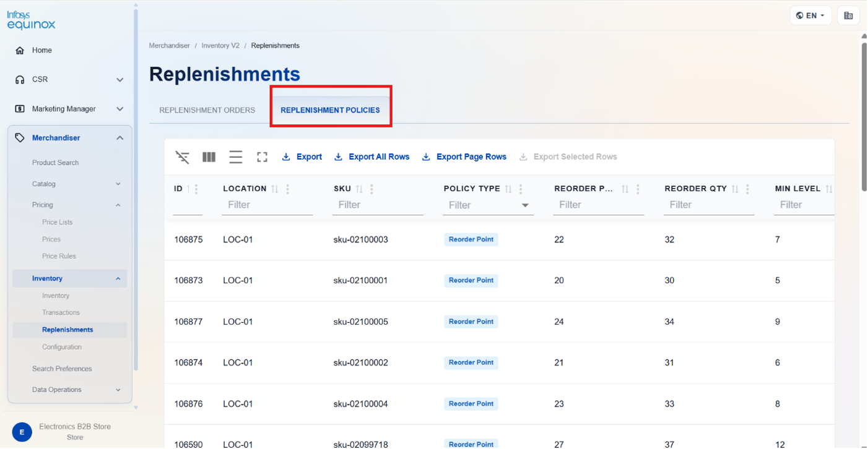Collapse the Merchandiser section chevron
Viewport: 868px width, 449px height.
[120, 138]
